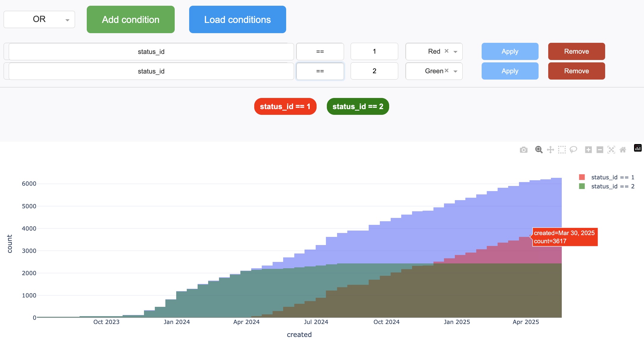This screenshot has height=346, width=644.
Task: Open the OR logic operator dropdown
Action: point(39,20)
